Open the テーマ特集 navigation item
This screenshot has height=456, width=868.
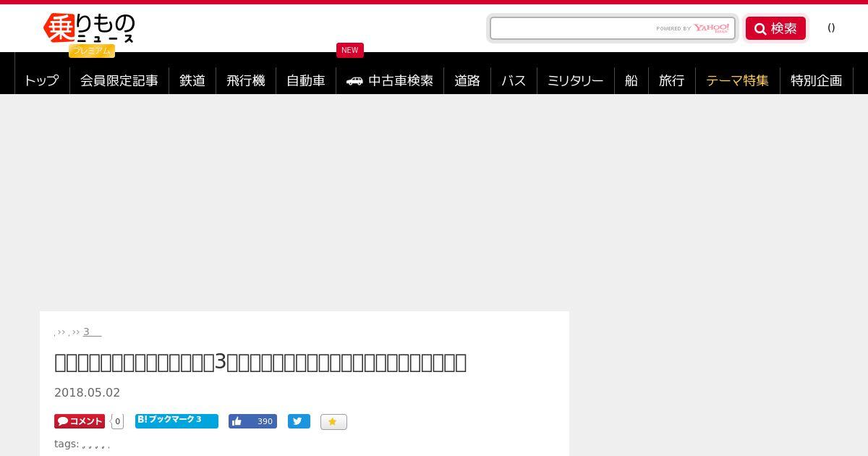point(738,80)
